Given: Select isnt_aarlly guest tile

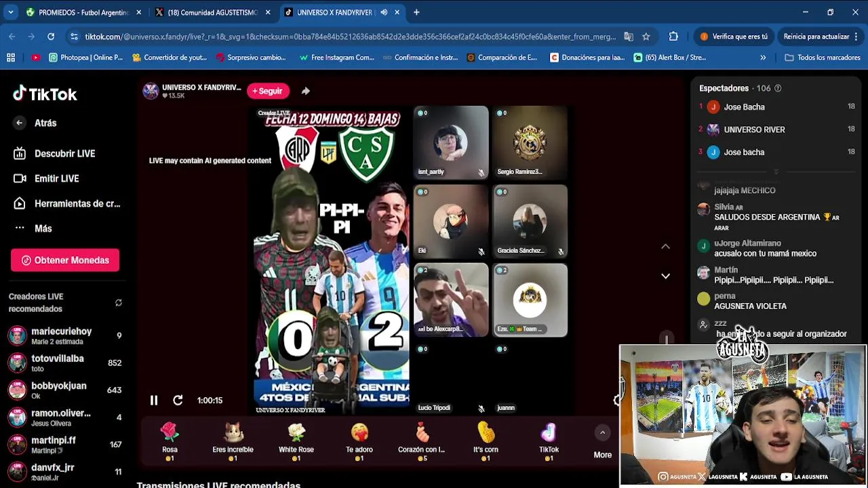Looking at the screenshot, I should pyautogui.click(x=451, y=142).
